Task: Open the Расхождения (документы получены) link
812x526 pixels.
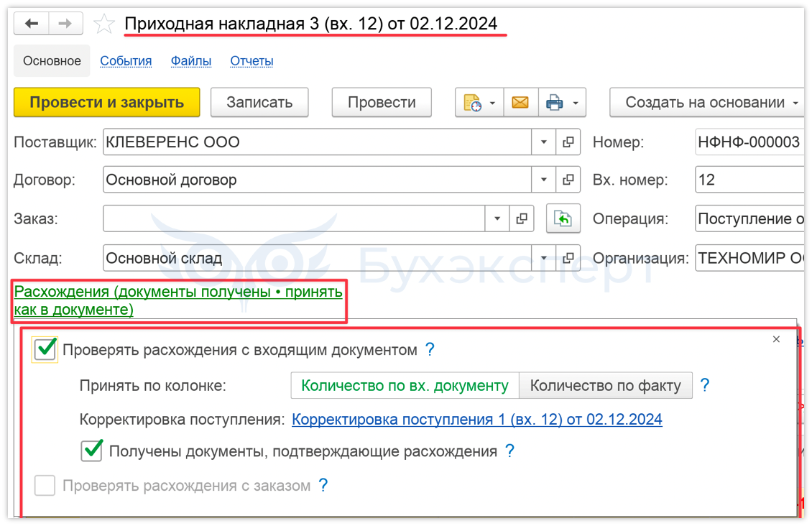Action: click(x=178, y=300)
